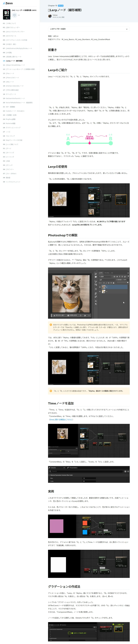Navigate to chapter 28 フローマップ
Viewport: 138px width, 644px height.
tap(9, 136)
